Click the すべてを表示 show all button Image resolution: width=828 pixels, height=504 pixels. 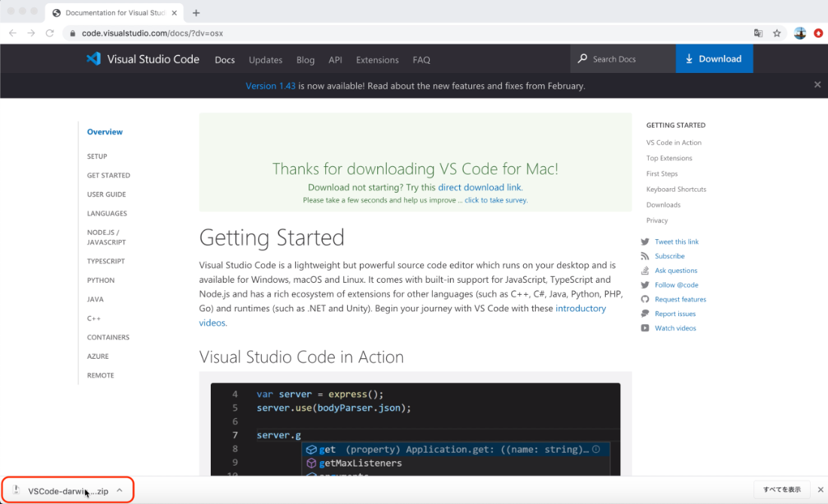click(782, 490)
